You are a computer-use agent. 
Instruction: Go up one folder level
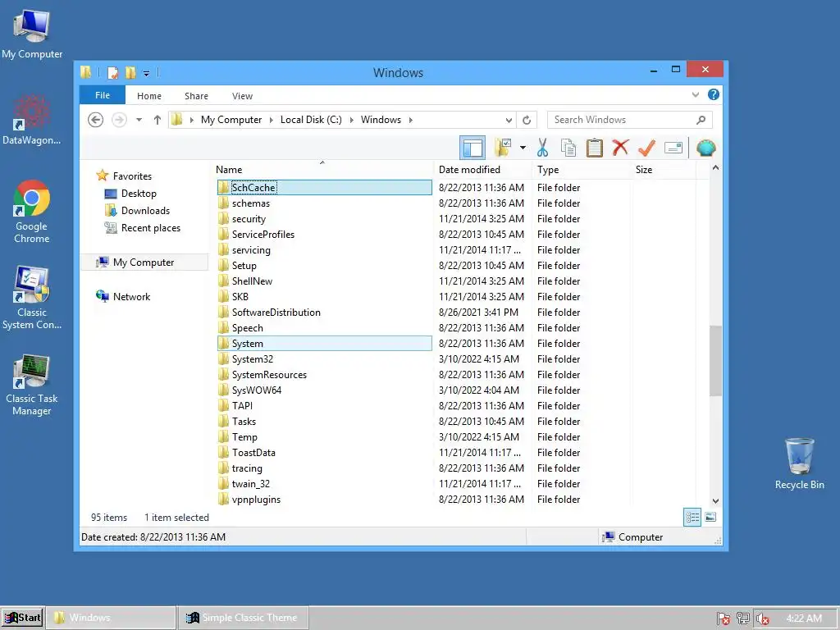157,120
